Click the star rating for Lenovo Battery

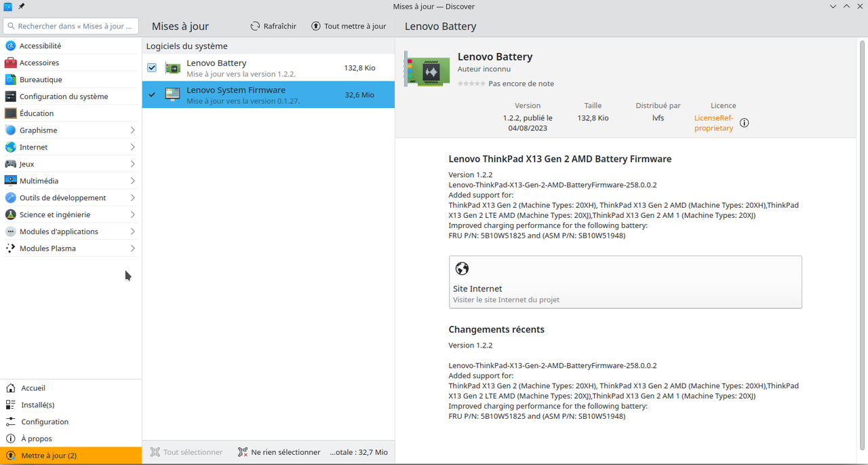coord(471,83)
